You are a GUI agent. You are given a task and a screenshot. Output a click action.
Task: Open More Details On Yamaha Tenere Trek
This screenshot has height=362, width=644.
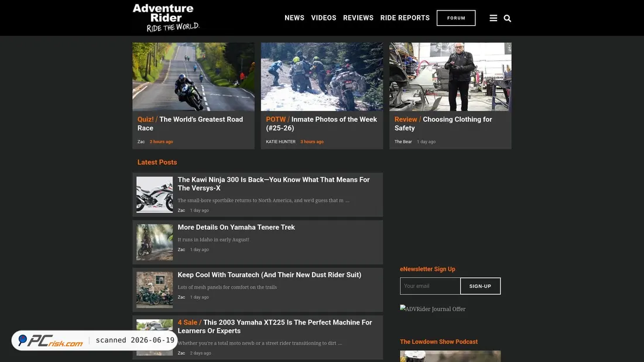pyautogui.click(x=236, y=227)
